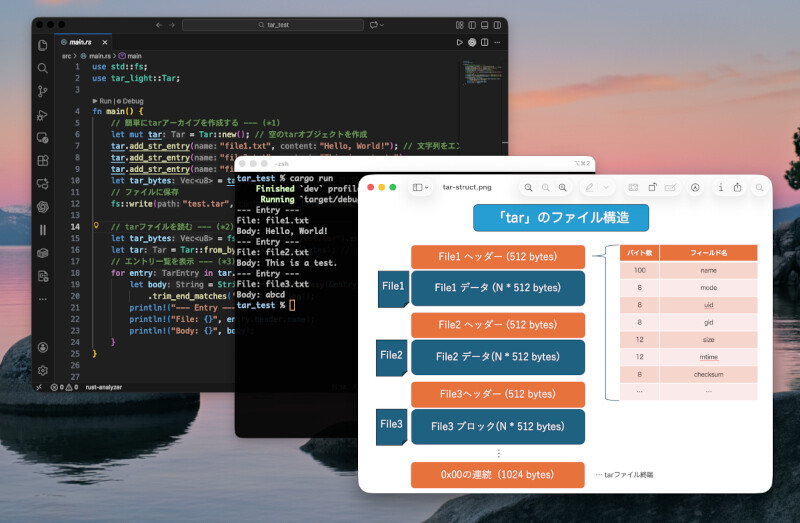Image resolution: width=800 pixels, height=523 pixels.
Task: Open the Source Control view in VS Code
Action: coord(43,91)
